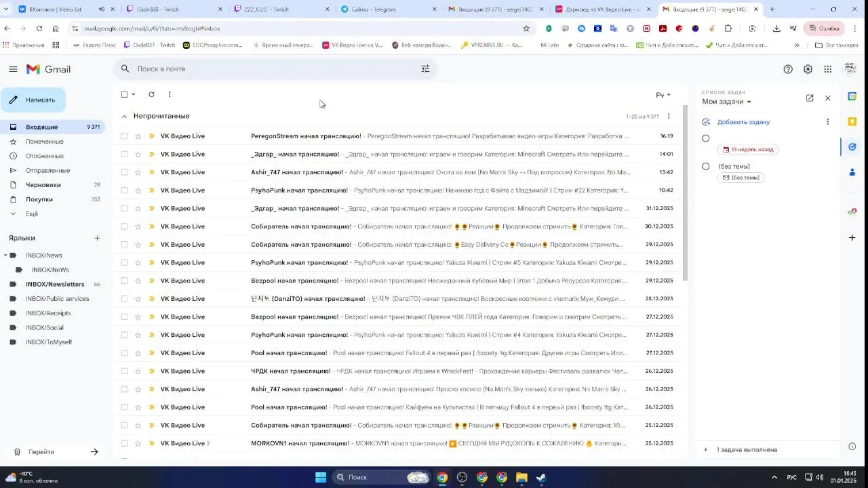Open the Непрочитанные section options menu
The width and height of the screenshot is (868, 488).
[x=669, y=116]
